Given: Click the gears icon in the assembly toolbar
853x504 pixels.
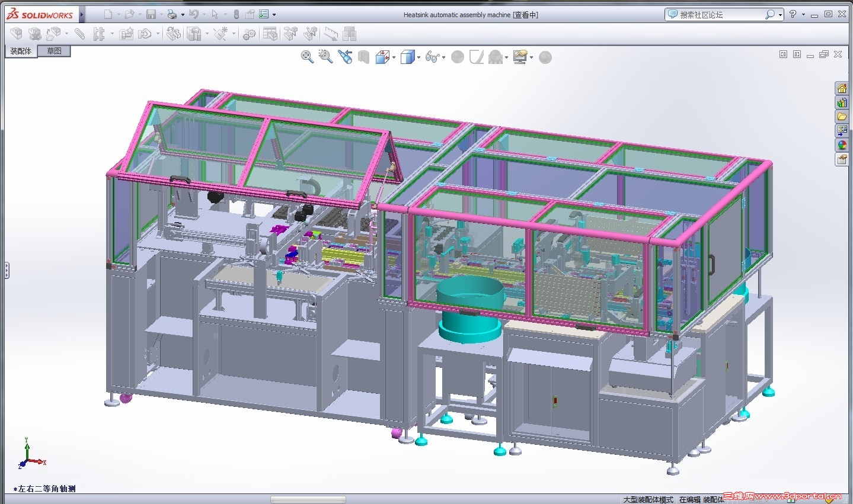Looking at the screenshot, I should [x=249, y=34].
